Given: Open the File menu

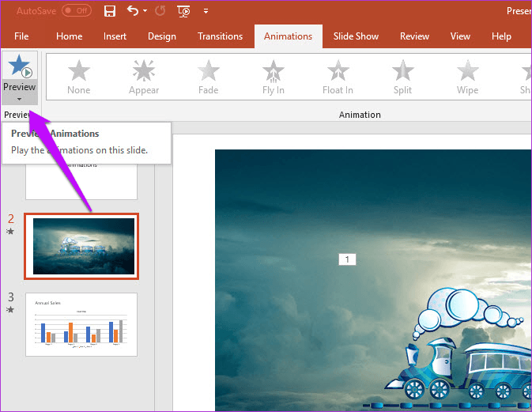Looking at the screenshot, I should click(x=21, y=36).
